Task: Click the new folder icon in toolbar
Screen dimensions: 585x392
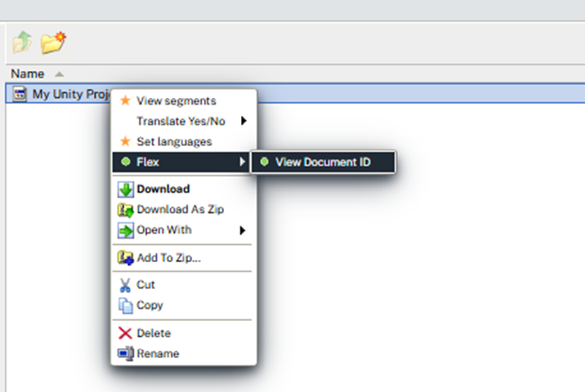Action: (x=53, y=42)
